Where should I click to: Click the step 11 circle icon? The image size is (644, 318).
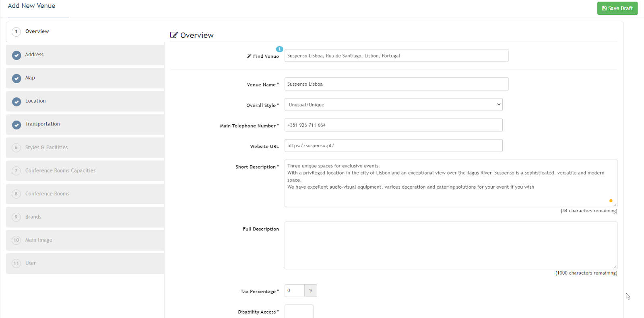16,263
